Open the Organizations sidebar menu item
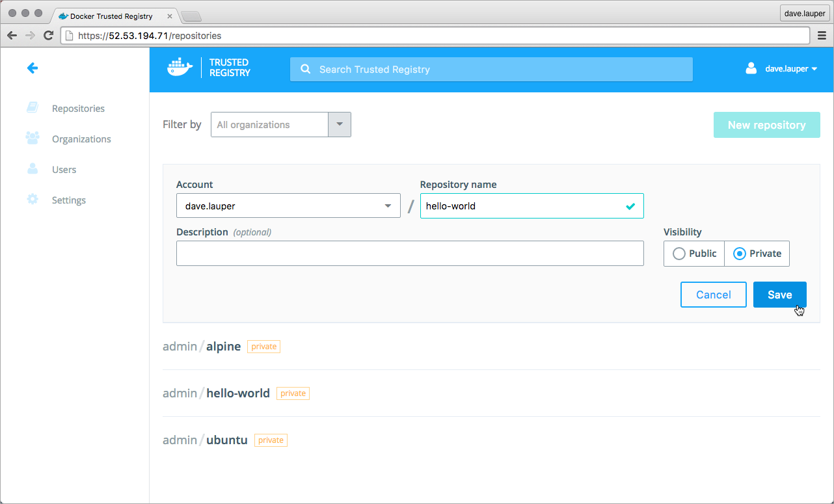 pyautogui.click(x=81, y=139)
